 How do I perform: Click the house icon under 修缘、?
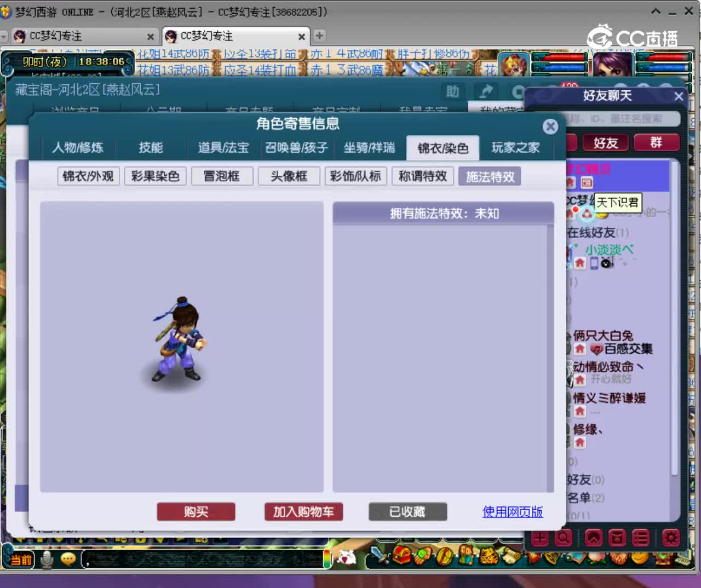[580, 442]
